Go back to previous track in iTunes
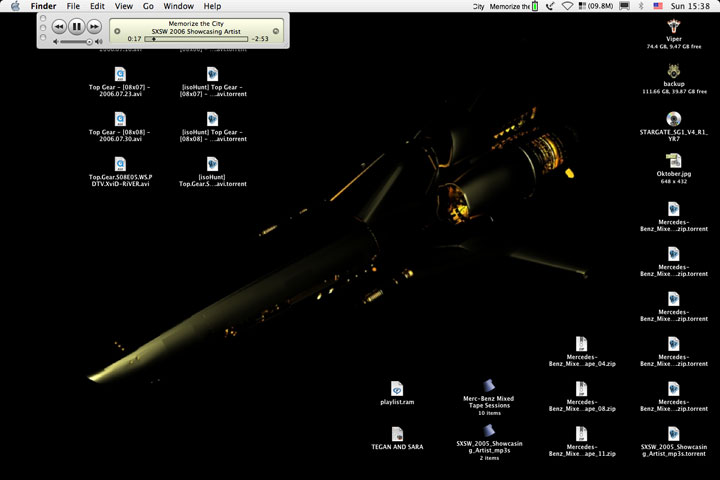This screenshot has height=480, width=720. [x=60, y=27]
